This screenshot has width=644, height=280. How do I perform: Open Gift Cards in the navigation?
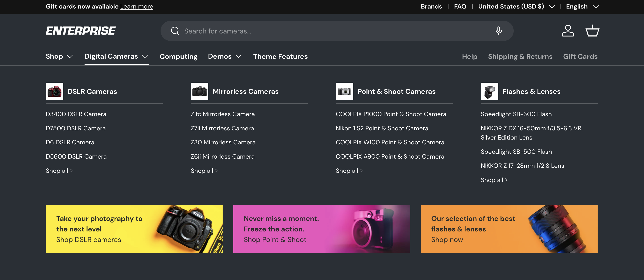tap(580, 56)
